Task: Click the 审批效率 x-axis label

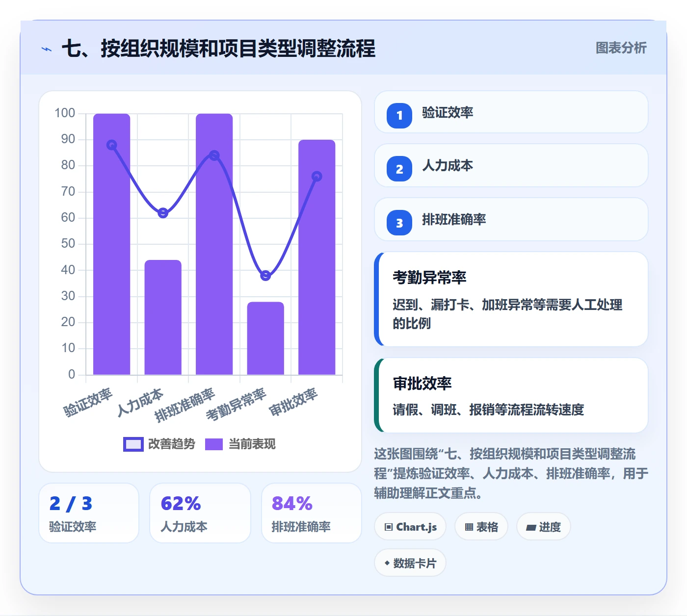Action: pyautogui.click(x=293, y=402)
